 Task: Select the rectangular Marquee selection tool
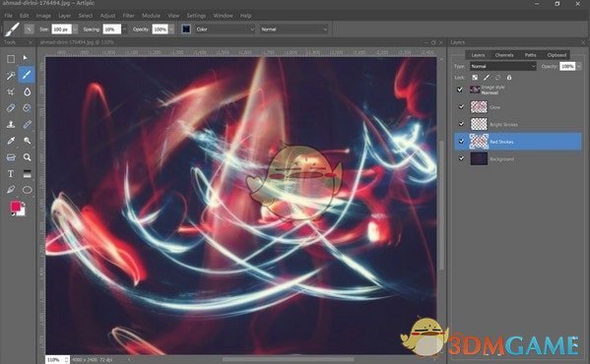pyautogui.click(x=11, y=59)
